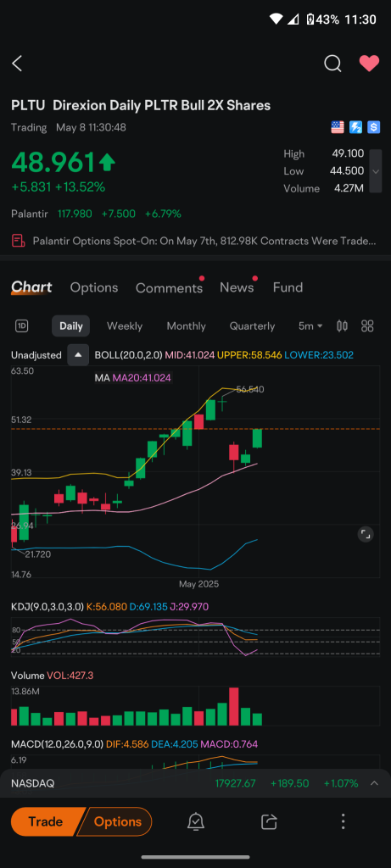Collapse indicators with the up-triangle button

click(78, 355)
